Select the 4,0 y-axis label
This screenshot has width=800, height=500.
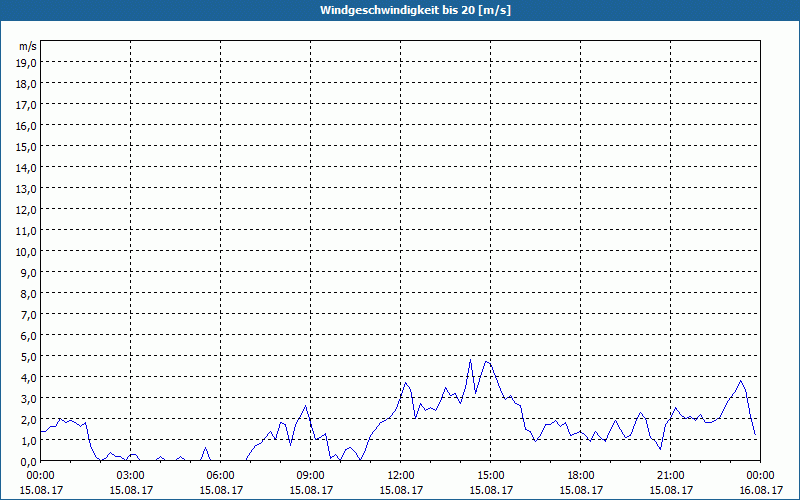29,378
